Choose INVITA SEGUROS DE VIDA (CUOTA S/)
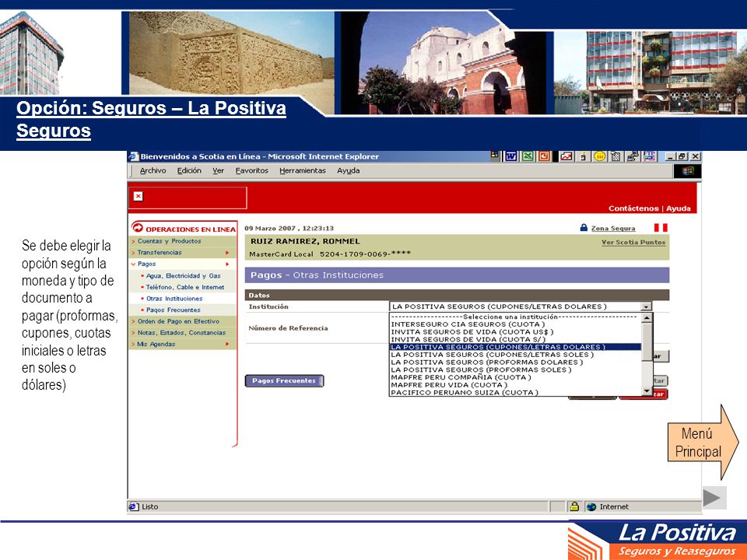Viewport: 747px width, 560px height. pos(515,340)
